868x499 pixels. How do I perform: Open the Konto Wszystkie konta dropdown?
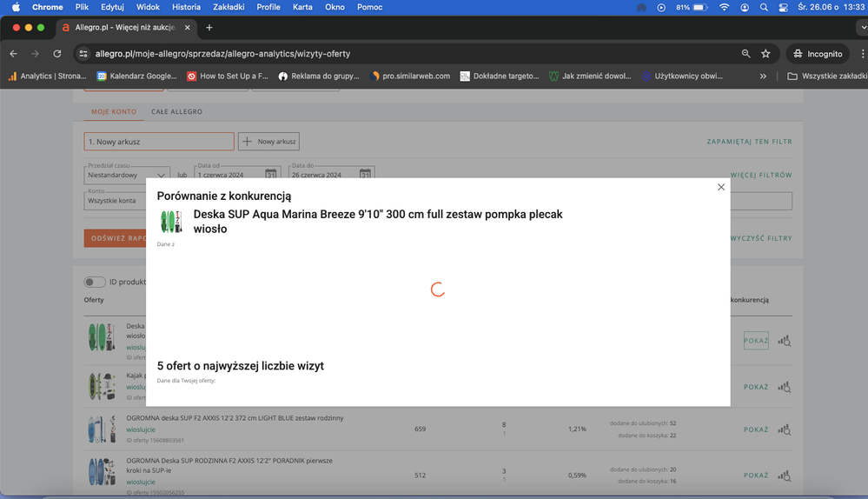tap(116, 201)
